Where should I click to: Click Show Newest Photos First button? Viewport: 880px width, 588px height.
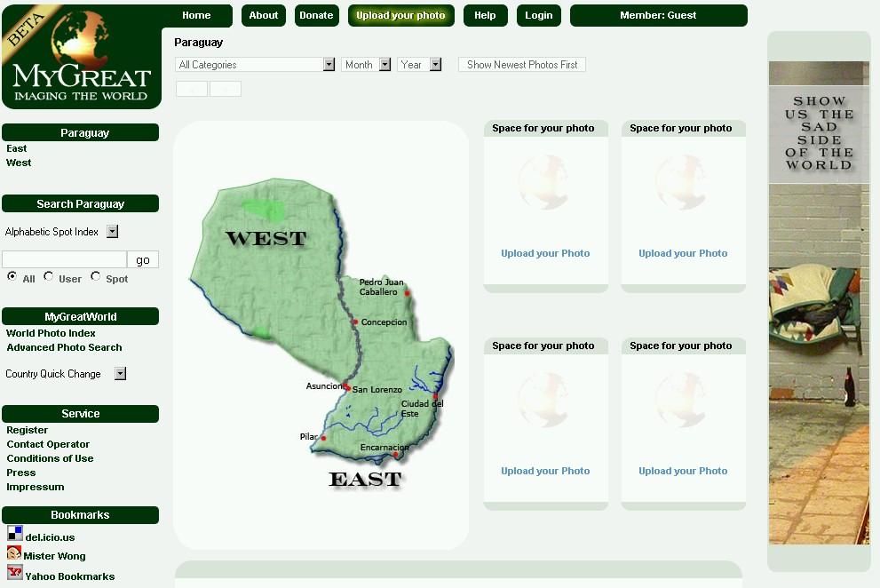[522, 65]
